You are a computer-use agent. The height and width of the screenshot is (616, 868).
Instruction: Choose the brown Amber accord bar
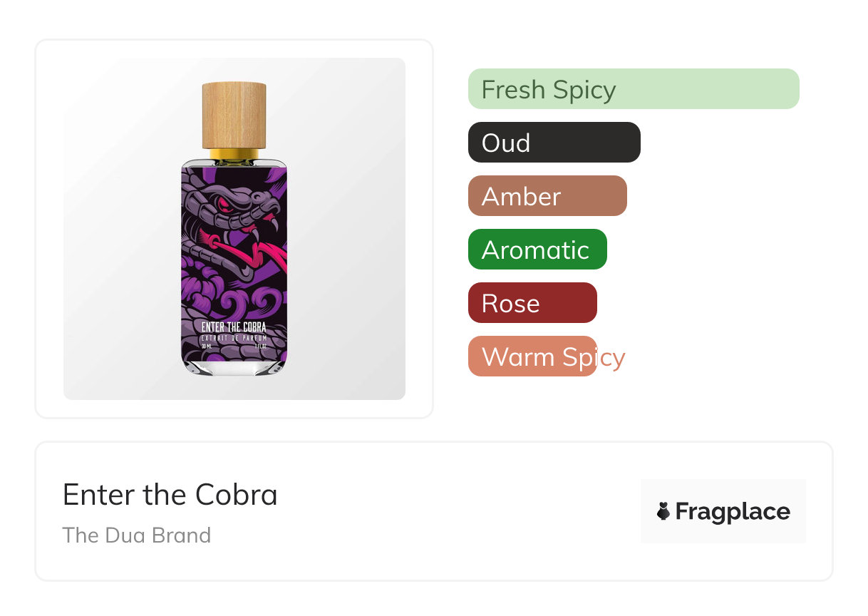click(547, 196)
